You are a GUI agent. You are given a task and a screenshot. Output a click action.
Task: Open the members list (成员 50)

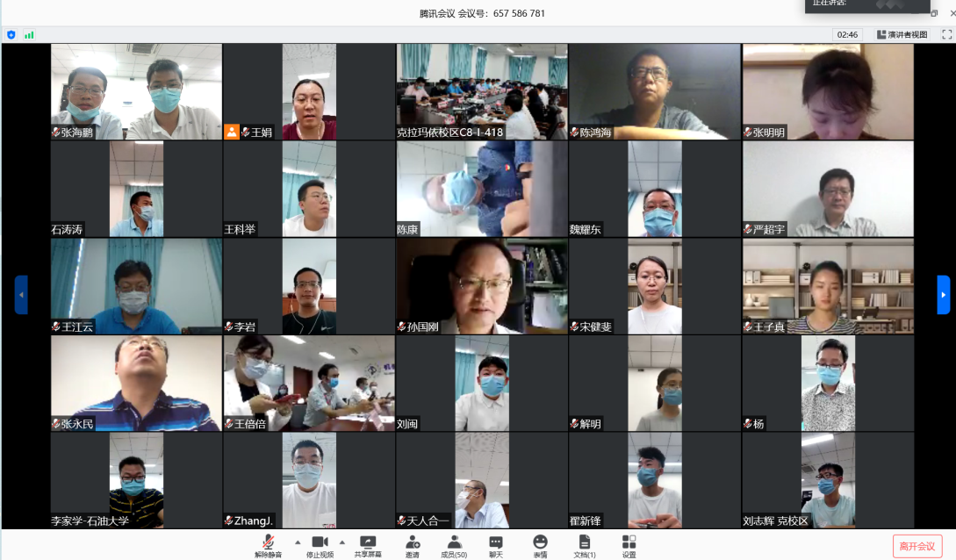coord(454,544)
